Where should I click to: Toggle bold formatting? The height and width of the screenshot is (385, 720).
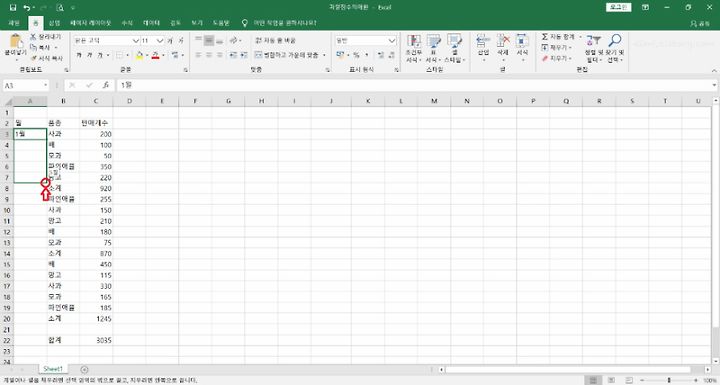click(79, 55)
